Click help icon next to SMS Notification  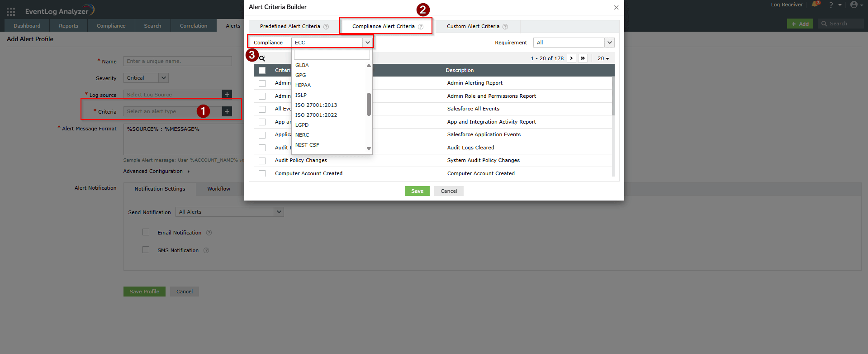point(206,250)
